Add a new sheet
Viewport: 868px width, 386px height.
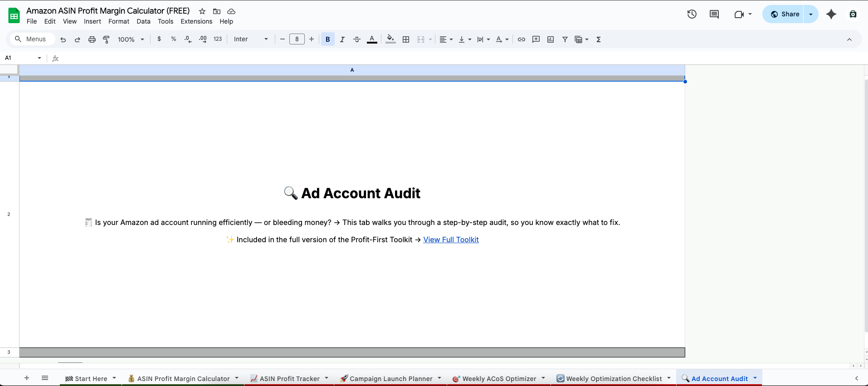[27, 378]
